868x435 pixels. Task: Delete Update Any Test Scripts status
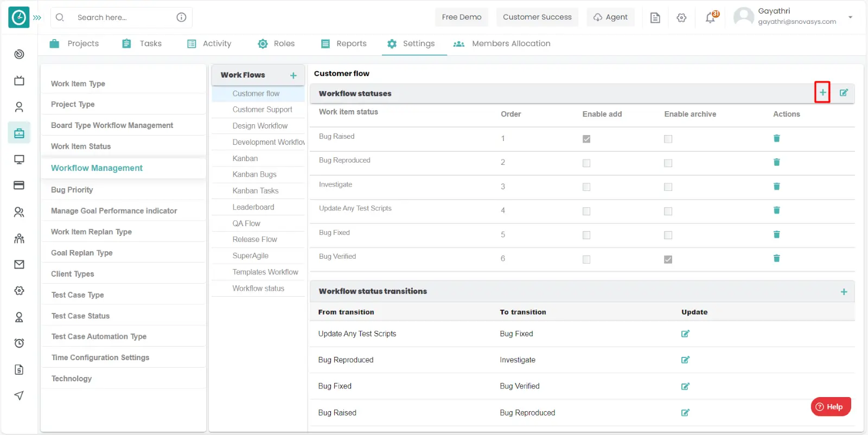(x=776, y=210)
